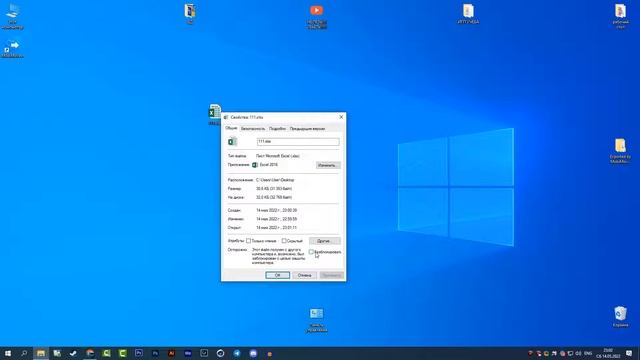Image resolution: width=640 pixels, height=360 pixels.
Task: Launch Steam from the taskbar
Action: click(73, 353)
